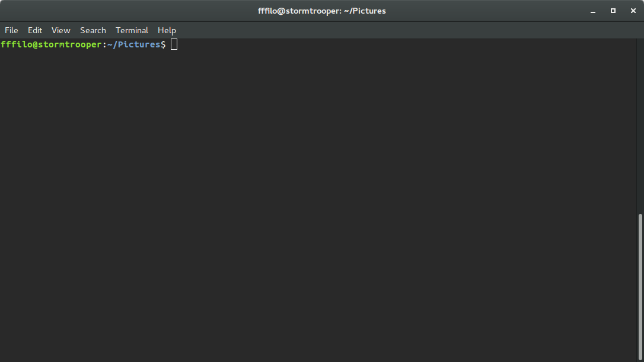Click the fffilo@stormtrooper prompt text
Screen dimensions: 644x362
(52, 44)
